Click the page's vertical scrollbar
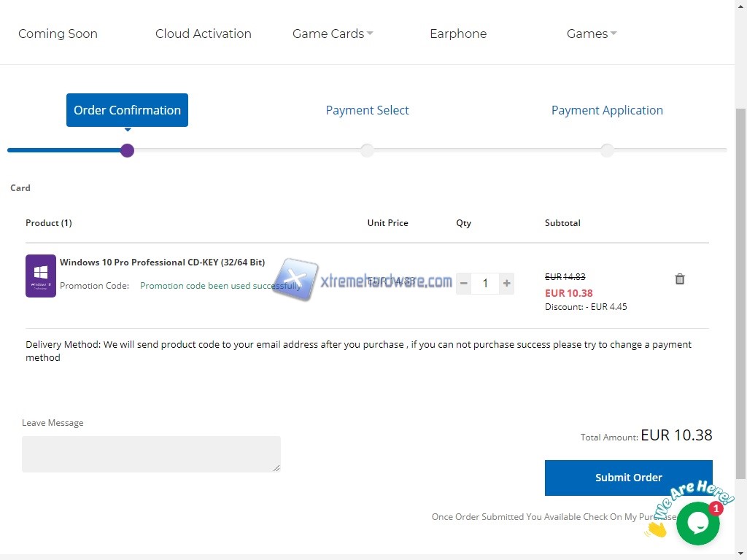The width and height of the screenshot is (747, 560). coord(740,292)
